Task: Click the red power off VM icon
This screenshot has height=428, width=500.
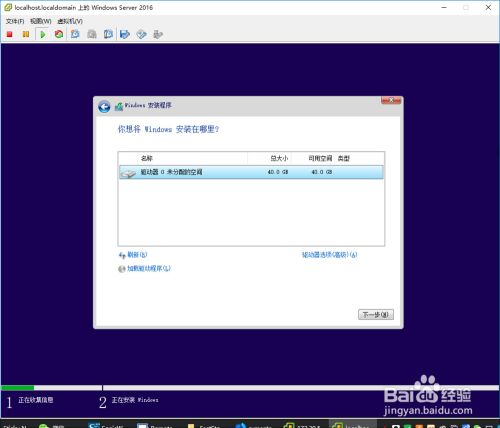Action: pyautogui.click(x=10, y=34)
